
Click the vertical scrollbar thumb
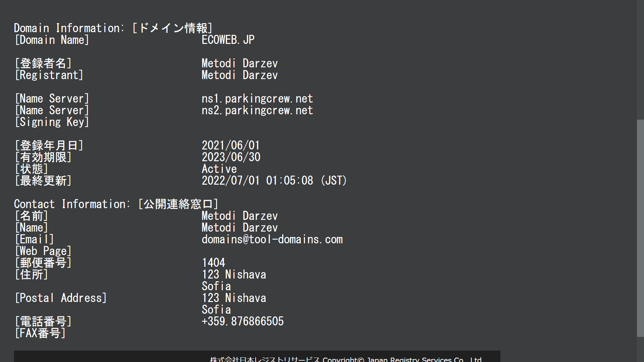pyautogui.click(x=640, y=228)
